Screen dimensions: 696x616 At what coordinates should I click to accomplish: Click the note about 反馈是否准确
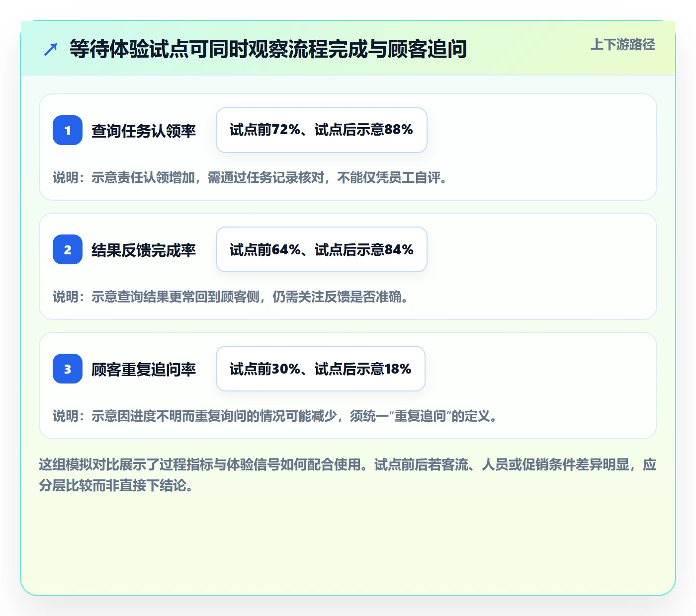click(x=231, y=297)
